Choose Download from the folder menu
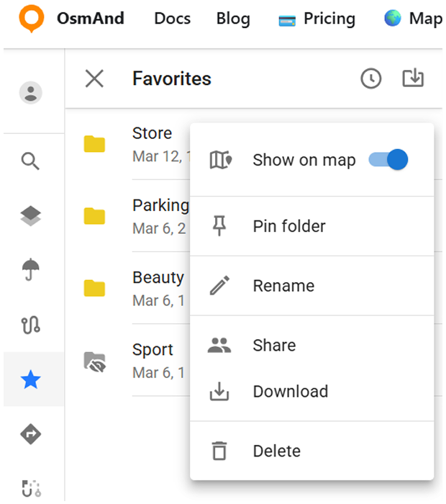This screenshot has height=504, width=446. click(x=290, y=392)
